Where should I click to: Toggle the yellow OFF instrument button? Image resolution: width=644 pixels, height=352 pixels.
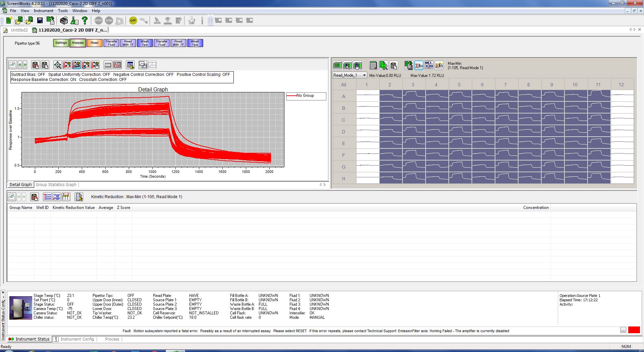tap(133, 20)
